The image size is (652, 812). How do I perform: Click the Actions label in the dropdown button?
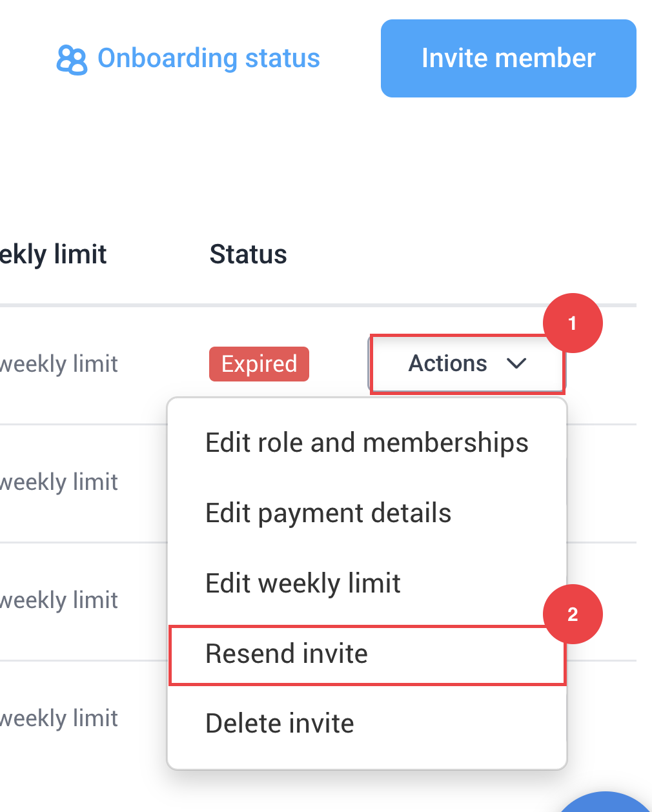(447, 363)
